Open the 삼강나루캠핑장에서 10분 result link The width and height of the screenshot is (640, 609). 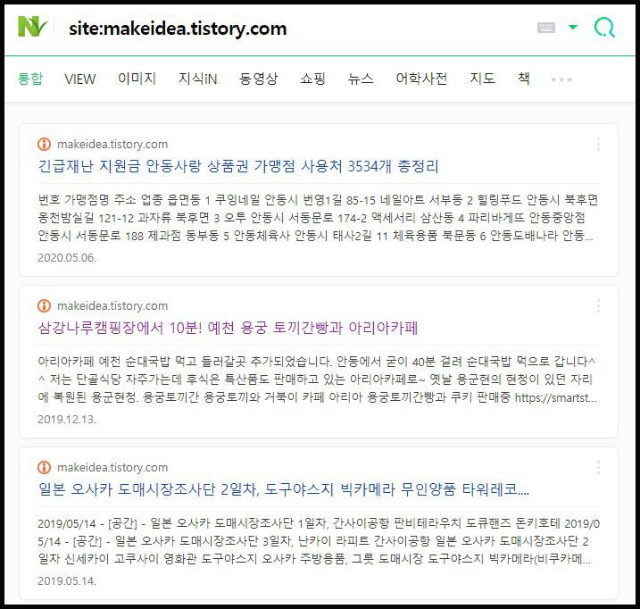[228, 328]
